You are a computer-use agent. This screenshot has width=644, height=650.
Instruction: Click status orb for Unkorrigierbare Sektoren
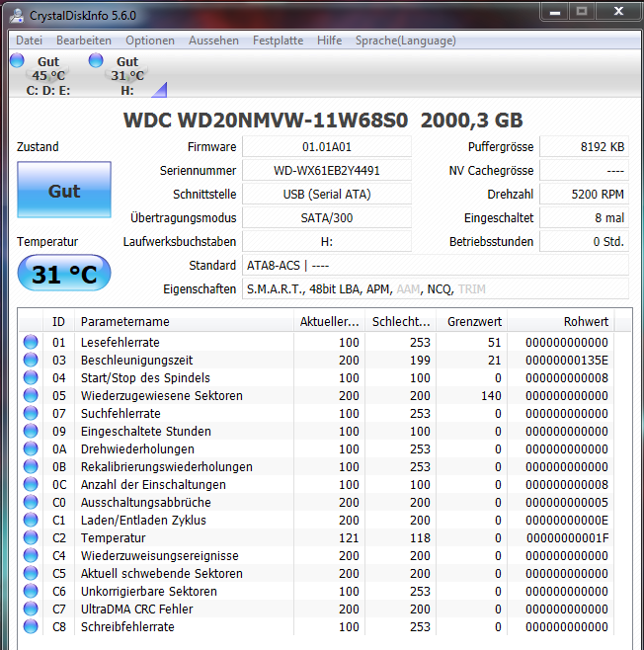coord(31,591)
